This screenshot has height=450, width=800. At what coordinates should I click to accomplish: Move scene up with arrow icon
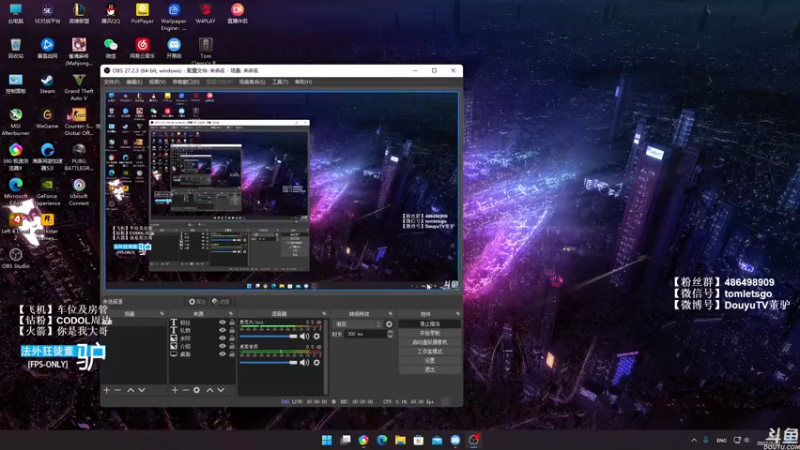(131, 390)
